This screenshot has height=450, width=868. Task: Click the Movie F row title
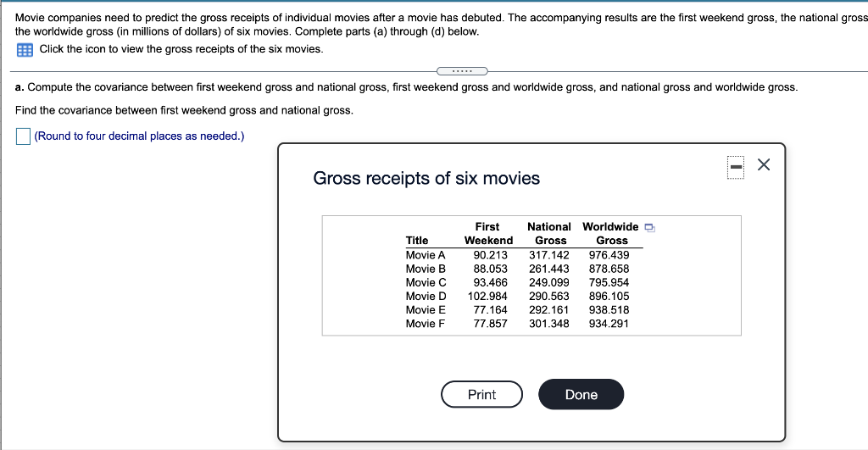pos(425,324)
